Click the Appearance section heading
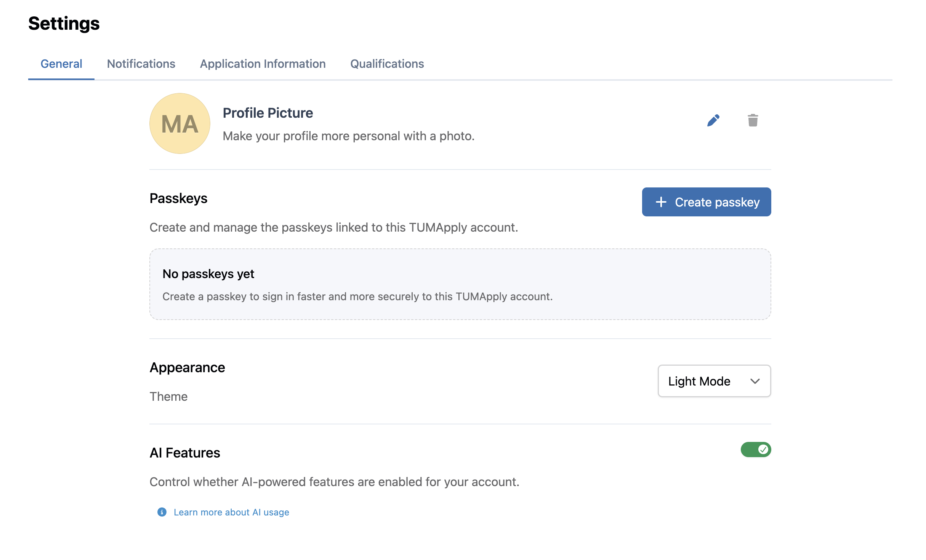This screenshot has width=926, height=560. [x=187, y=367]
